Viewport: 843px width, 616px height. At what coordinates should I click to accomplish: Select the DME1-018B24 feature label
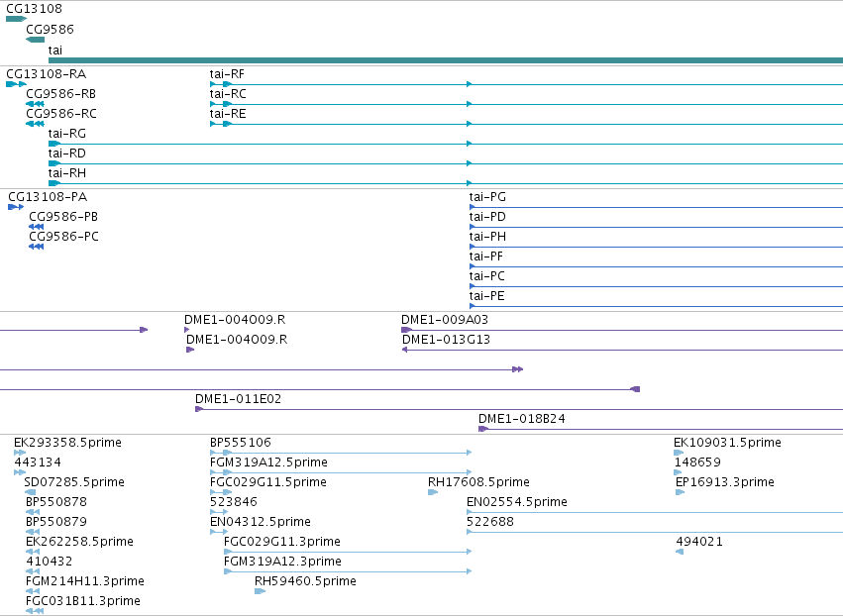point(522,419)
